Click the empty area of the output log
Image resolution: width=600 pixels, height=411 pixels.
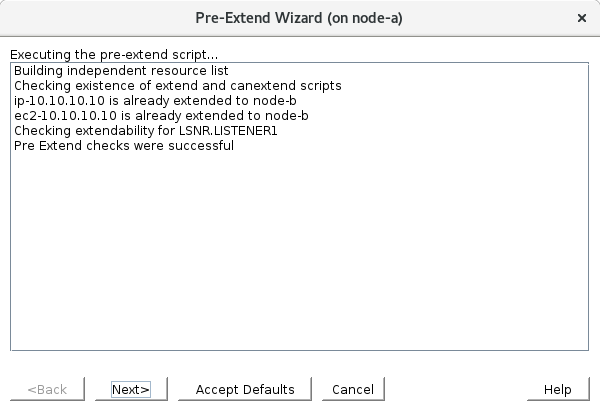click(300, 260)
